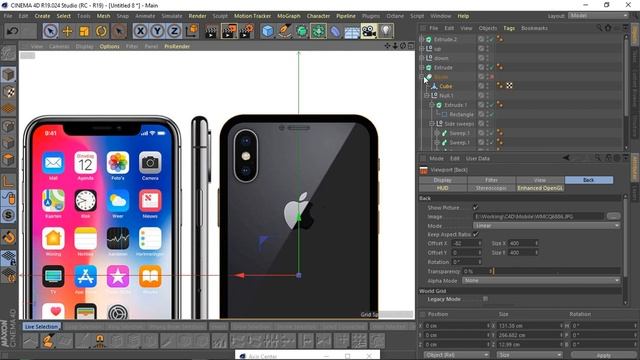Open viewport ProRender menu
The width and height of the screenshot is (640, 360).
pos(177,47)
